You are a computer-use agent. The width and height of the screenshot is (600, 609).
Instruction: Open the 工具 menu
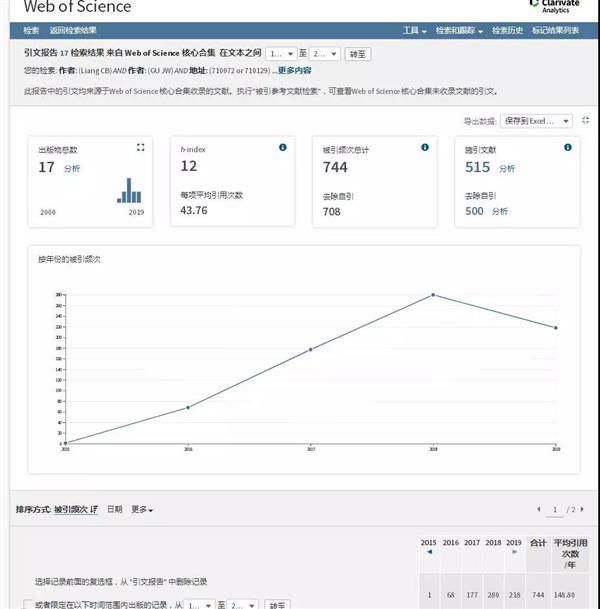(x=414, y=31)
